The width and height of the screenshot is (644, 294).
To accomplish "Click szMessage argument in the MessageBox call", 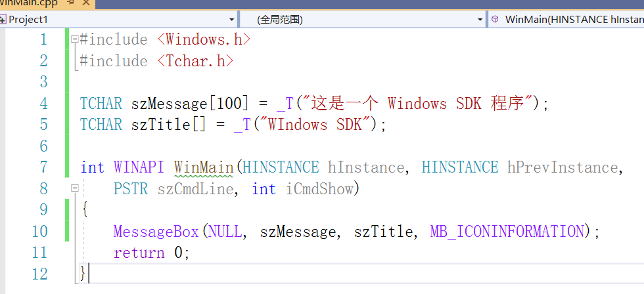I will [298, 232].
